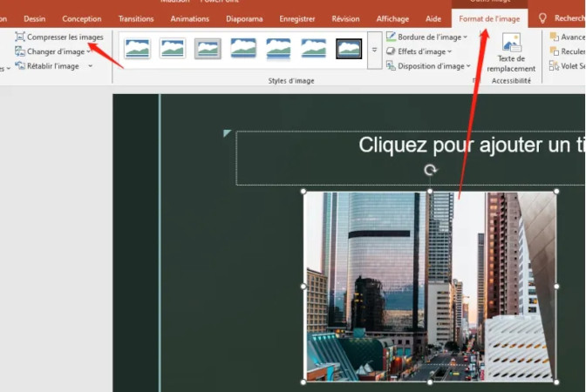
Task: Click the Effets d'image icon
Action: [391, 51]
